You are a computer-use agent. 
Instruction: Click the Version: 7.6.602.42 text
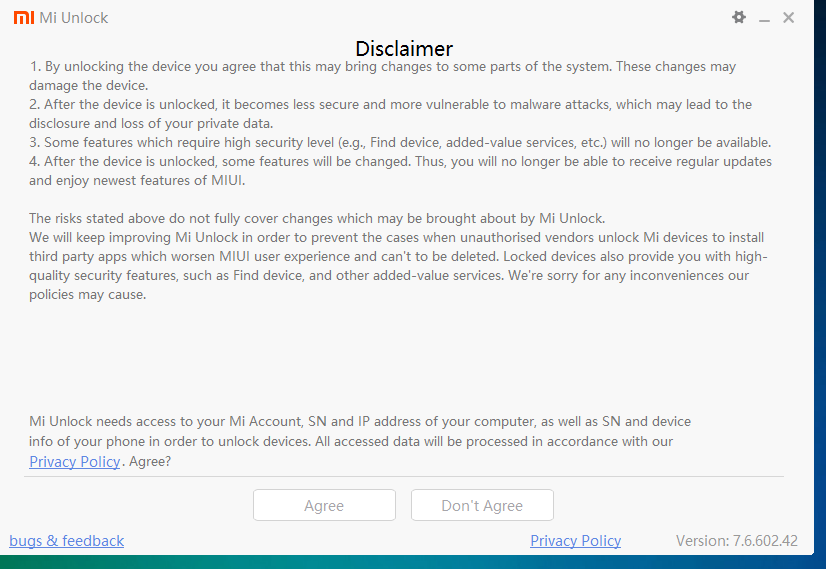[x=736, y=541]
